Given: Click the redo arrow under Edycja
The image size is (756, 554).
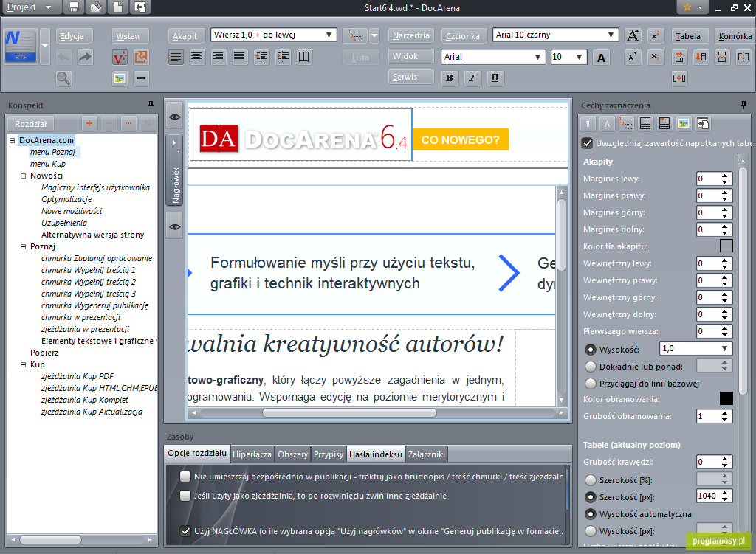Looking at the screenshot, I should click(x=85, y=58).
